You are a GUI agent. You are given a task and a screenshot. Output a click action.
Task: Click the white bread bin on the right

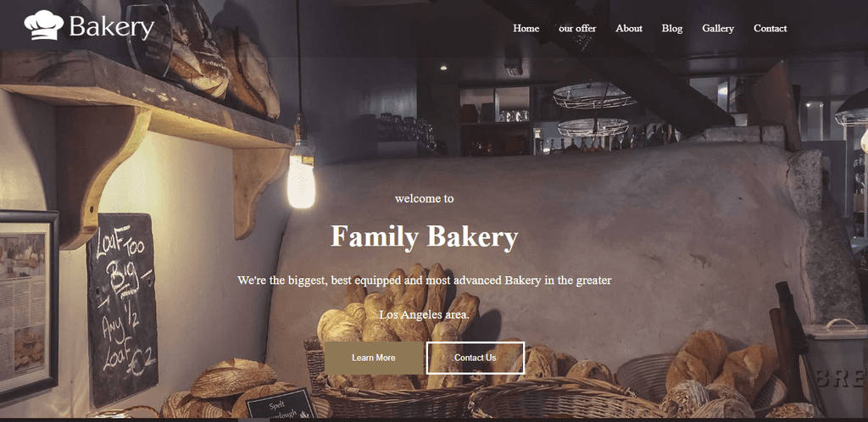[835, 368]
